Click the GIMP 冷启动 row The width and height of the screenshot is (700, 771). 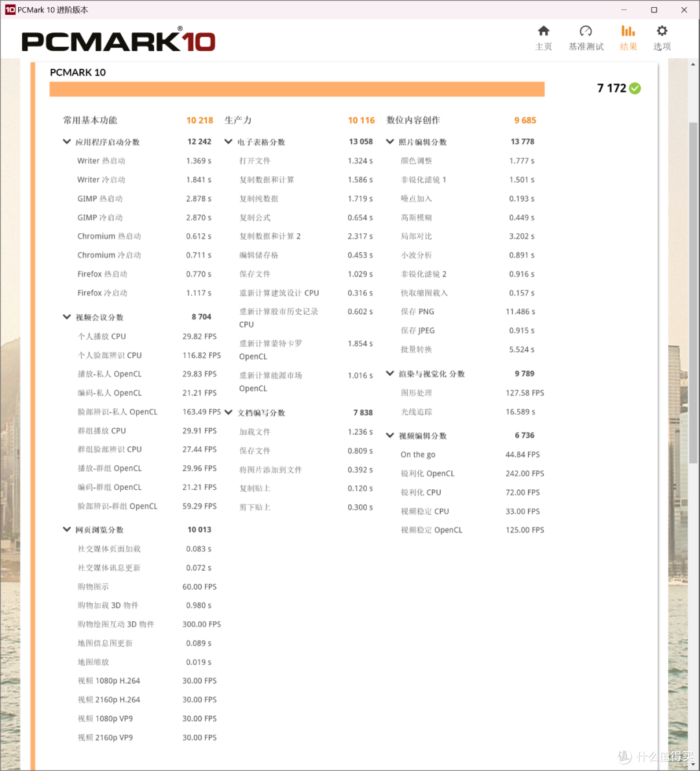[144, 217]
